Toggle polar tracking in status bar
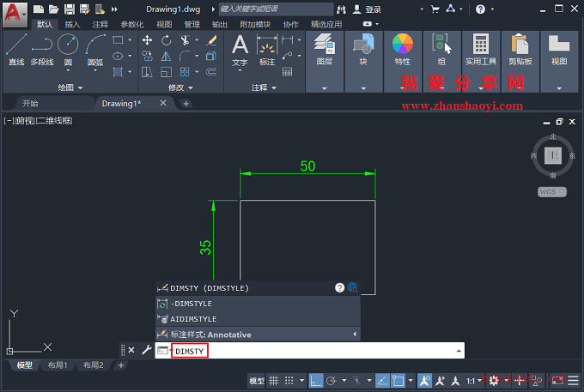Viewport: 584px width, 392px height. (332, 381)
